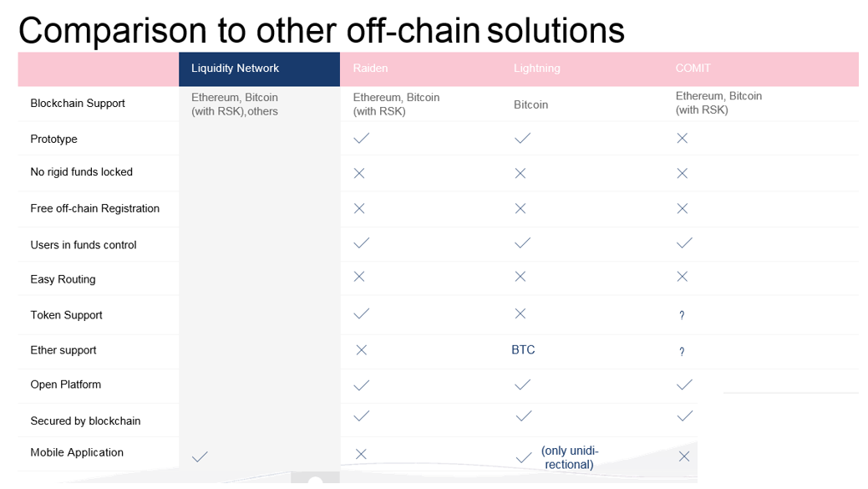Click the BTC text in Lightning column
The height and width of the screenshot is (489, 868).
click(x=523, y=349)
